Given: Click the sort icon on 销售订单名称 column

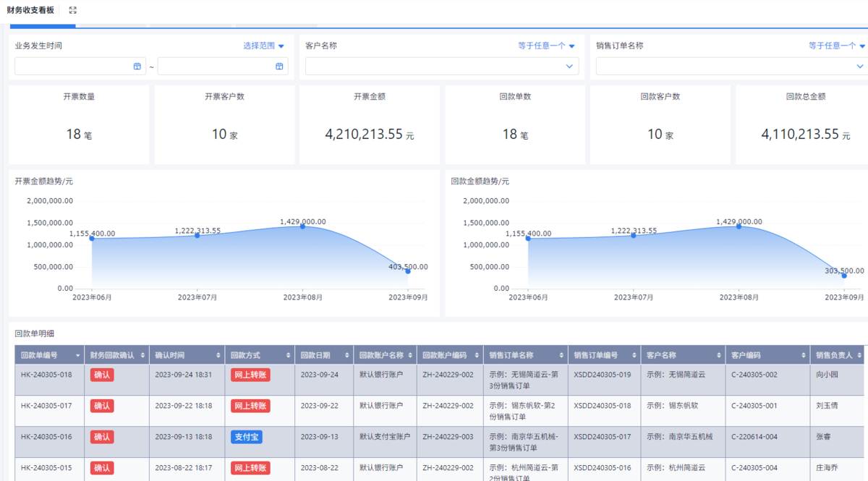Looking at the screenshot, I should 561,355.
